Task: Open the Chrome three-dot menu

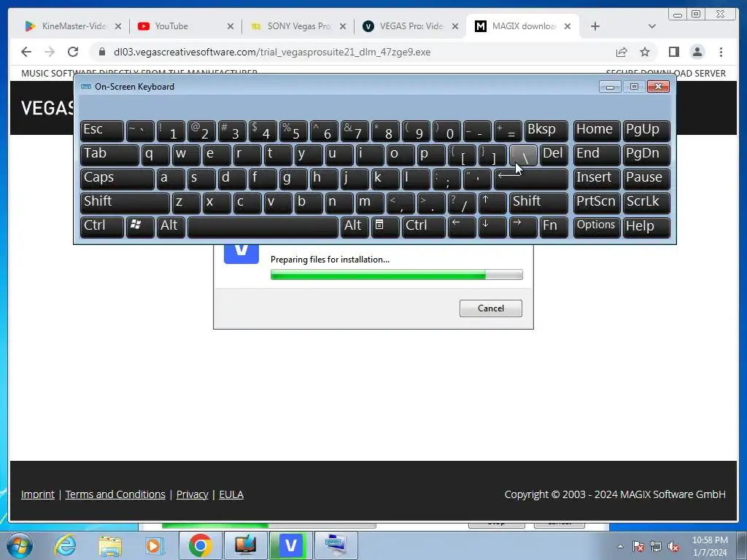Action: pyautogui.click(x=721, y=52)
